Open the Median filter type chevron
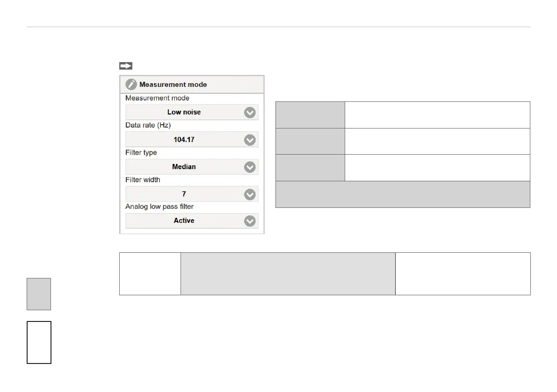This screenshot has height=392, width=557. (x=250, y=167)
